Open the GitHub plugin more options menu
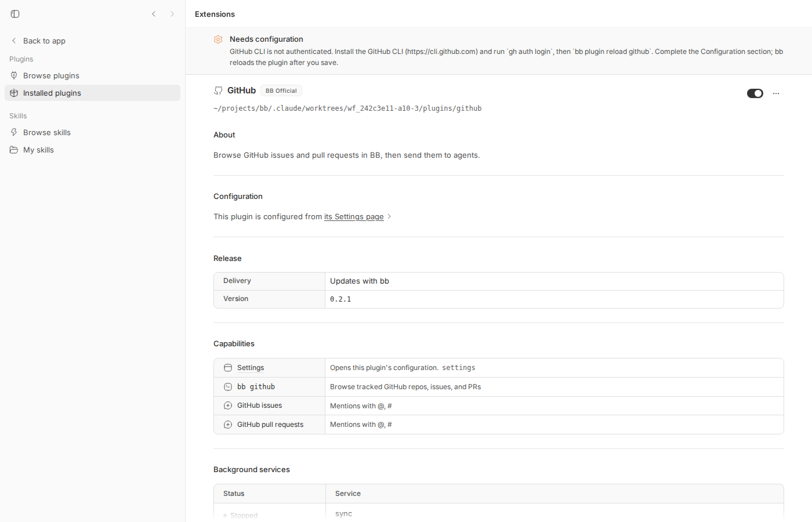This screenshot has width=812, height=522. coord(776,93)
